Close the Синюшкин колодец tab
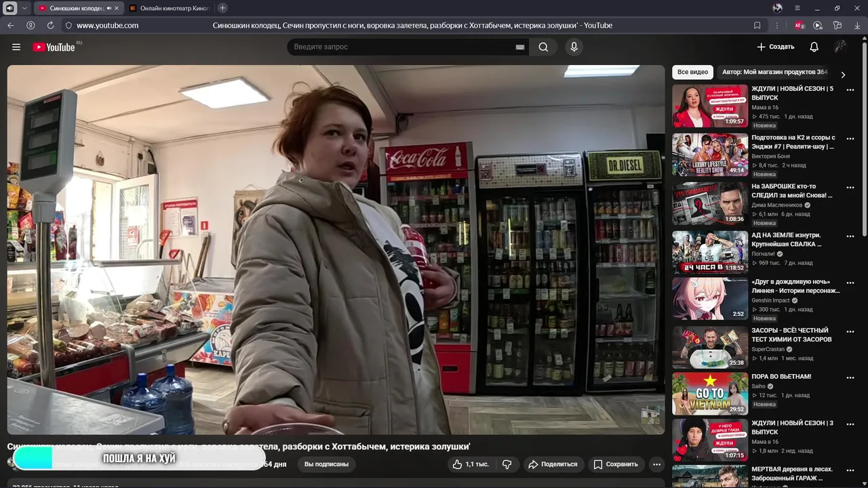868x488 pixels. click(117, 8)
